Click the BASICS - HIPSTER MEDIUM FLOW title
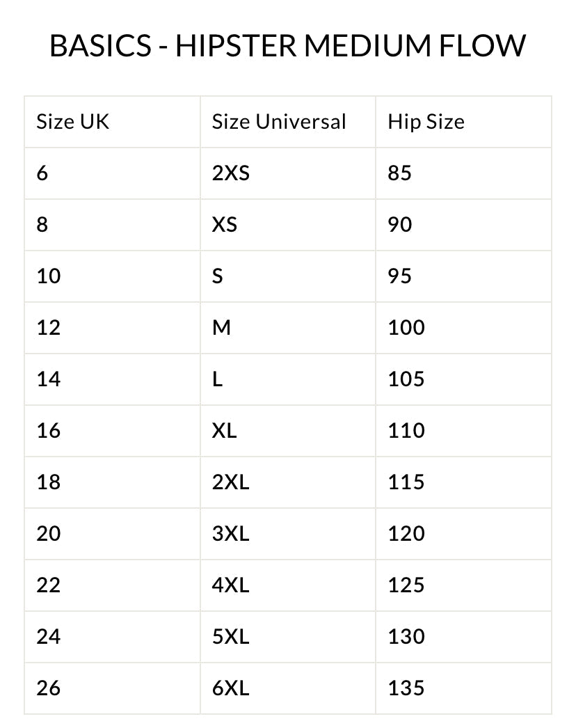Viewport: 576px width, 728px height. click(x=288, y=46)
